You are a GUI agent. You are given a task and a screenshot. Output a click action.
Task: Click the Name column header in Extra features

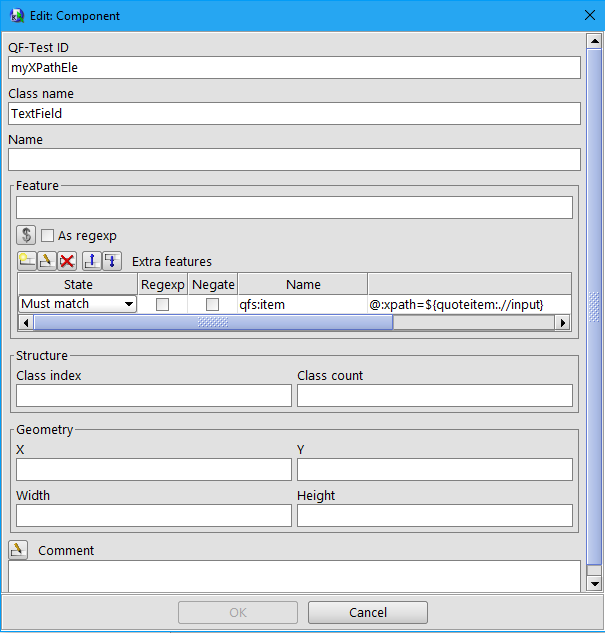pos(303,285)
